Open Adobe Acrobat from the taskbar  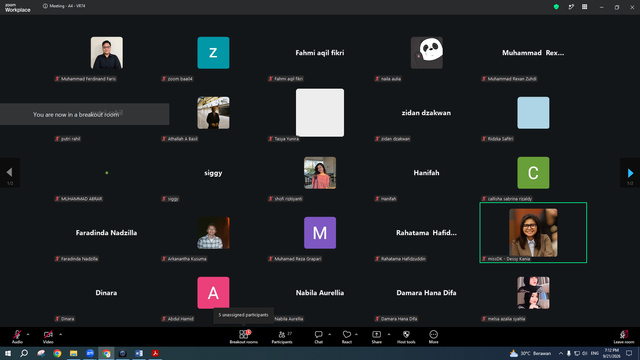pos(155,353)
